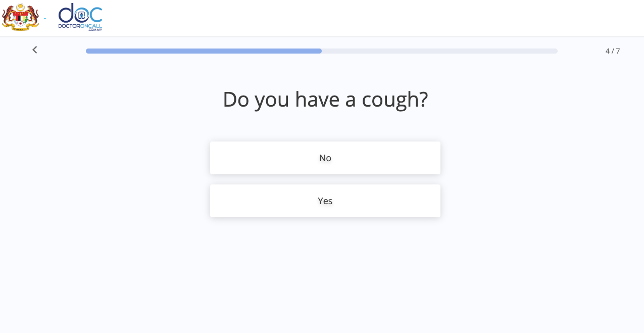Click the unfilled grey part of the progress bar
The width and height of the screenshot is (644, 333).
point(439,51)
